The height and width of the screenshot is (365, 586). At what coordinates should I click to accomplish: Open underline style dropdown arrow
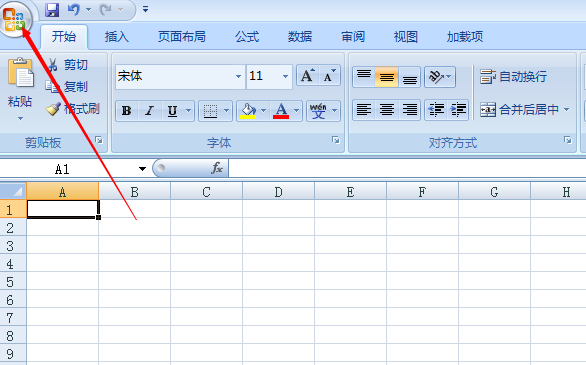pyautogui.click(x=189, y=111)
